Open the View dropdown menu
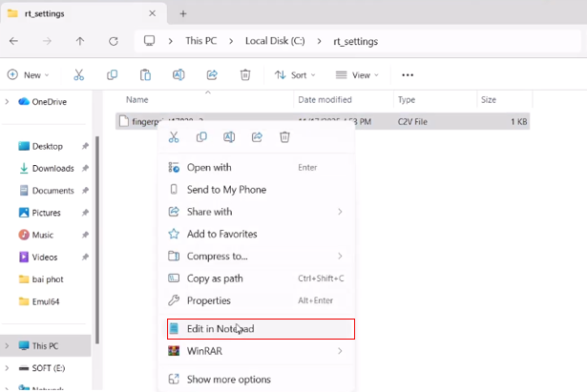 click(357, 74)
